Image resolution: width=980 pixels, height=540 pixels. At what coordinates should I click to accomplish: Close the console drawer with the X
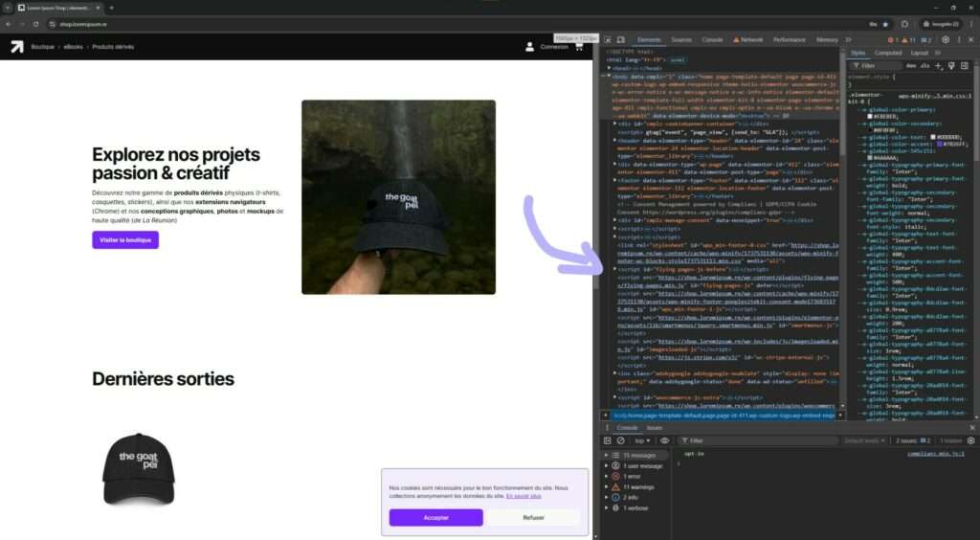click(x=972, y=428)
